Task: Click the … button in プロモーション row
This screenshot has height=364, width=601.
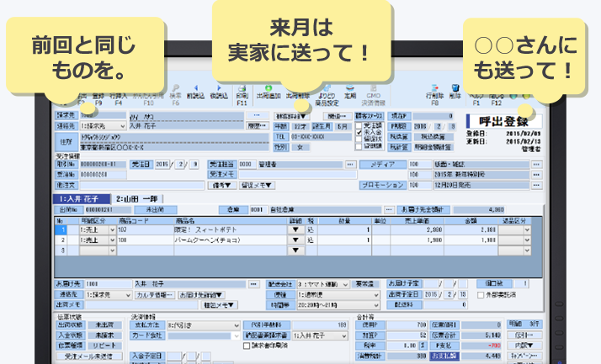Action: pyautogui.click(x=536, y=185)
